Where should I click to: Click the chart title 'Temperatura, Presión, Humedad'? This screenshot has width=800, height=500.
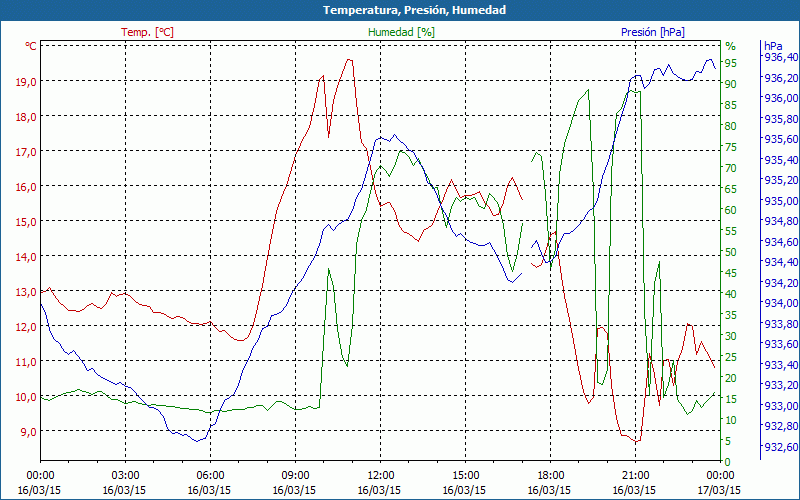(x=414, y=10)
